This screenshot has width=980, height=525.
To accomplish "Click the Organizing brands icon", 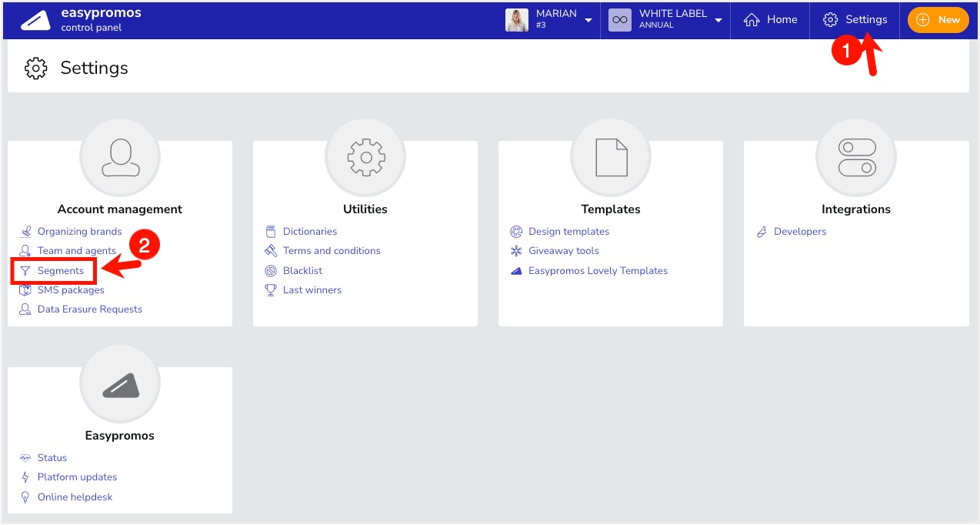I will click(x=25, y=231).
